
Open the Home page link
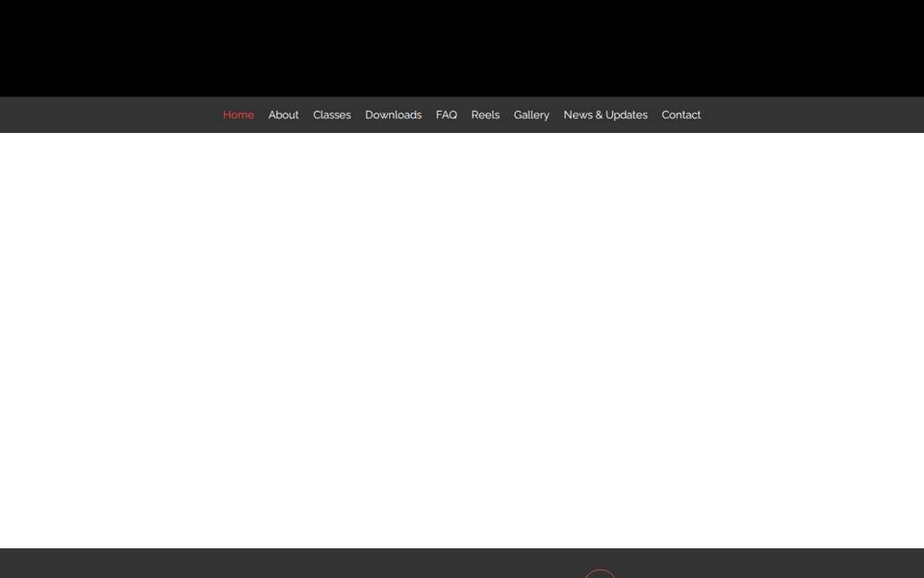[x=238, y=115]
